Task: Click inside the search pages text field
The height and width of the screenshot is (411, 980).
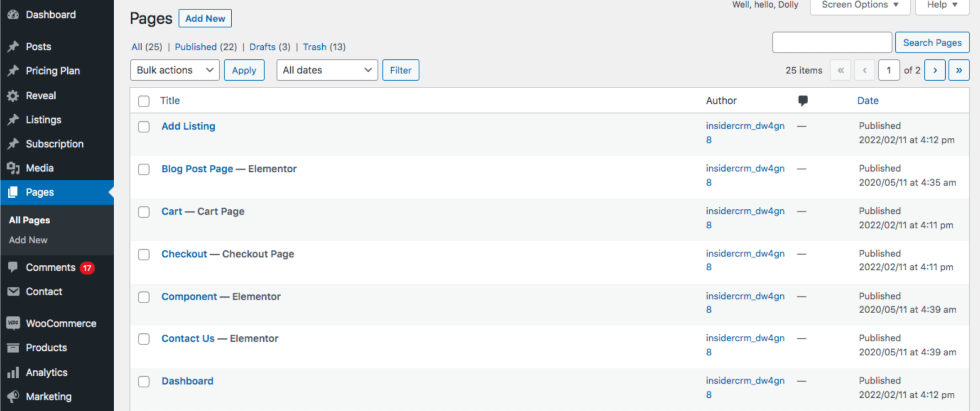Action: coord(832,42)
